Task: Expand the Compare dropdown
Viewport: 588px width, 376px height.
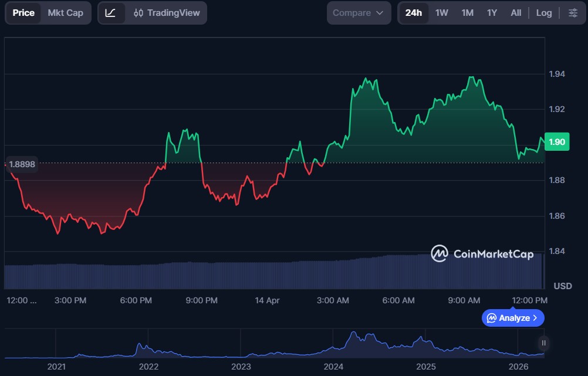Action: pos(359,13)
